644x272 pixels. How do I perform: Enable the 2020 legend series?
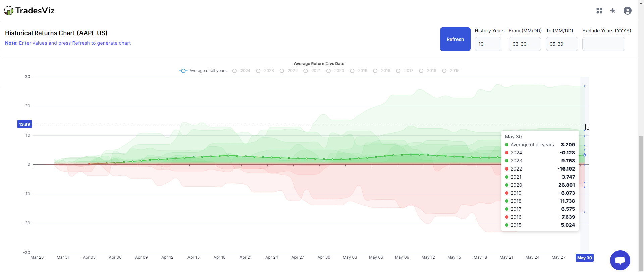pos(335,71)
